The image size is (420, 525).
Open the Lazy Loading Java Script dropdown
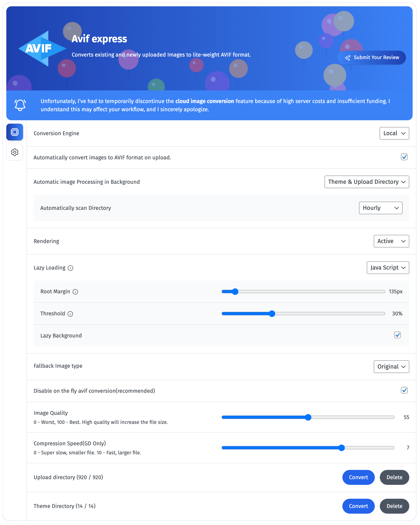(x=388, y=267)
